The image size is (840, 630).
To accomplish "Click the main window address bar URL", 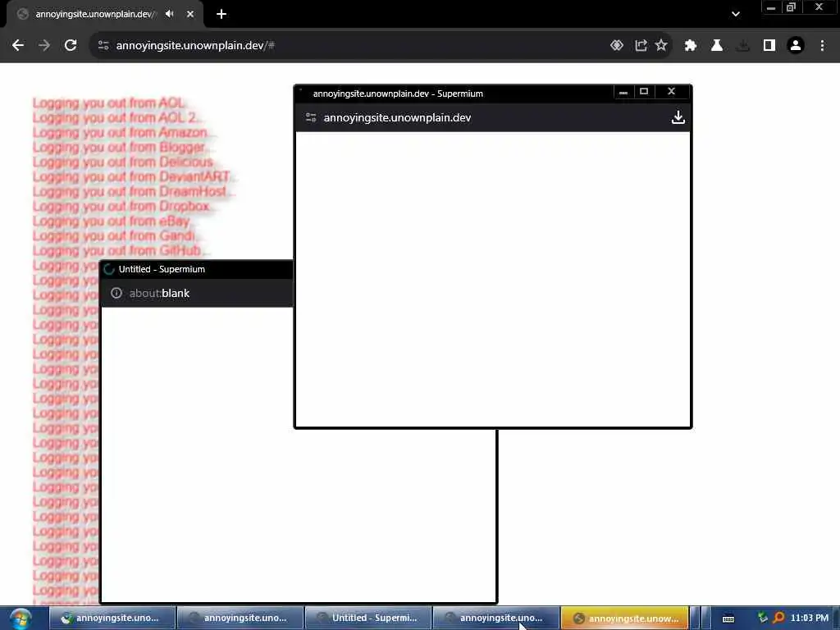I will coord(195,46).
